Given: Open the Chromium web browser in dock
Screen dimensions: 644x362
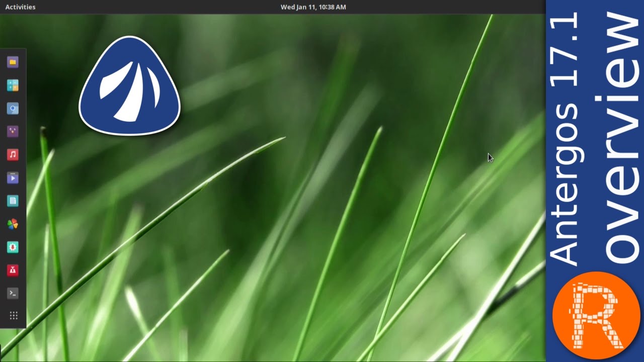Looking at the screenshot, I should click(13, 109).
